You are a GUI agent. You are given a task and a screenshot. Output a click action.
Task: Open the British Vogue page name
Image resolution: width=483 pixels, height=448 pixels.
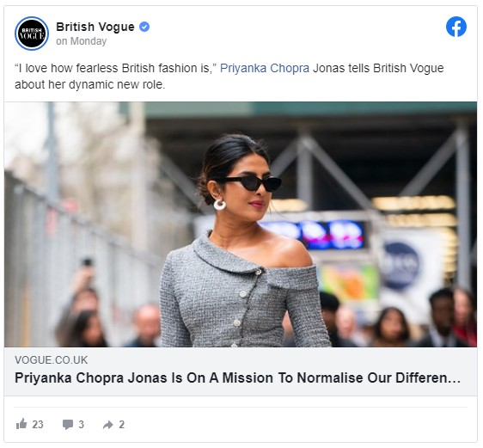pos(95,27)
